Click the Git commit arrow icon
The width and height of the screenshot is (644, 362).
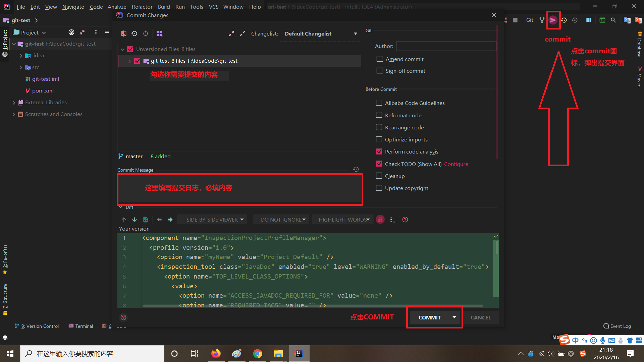tap(553, 20)
